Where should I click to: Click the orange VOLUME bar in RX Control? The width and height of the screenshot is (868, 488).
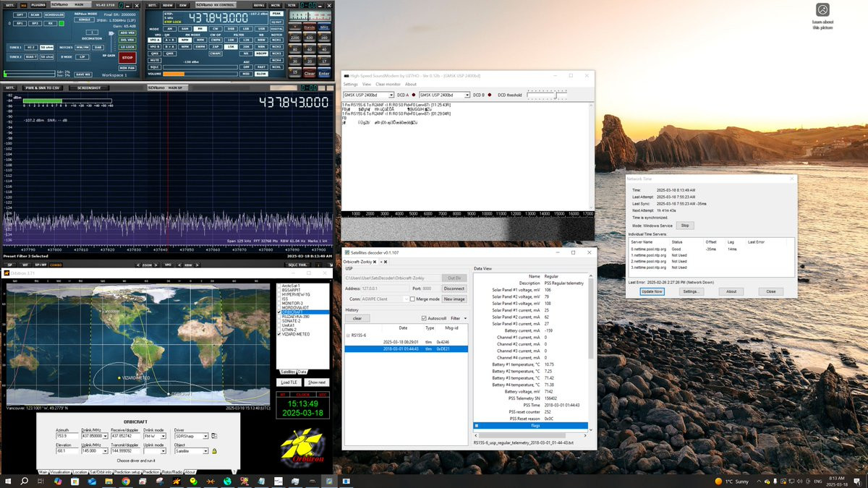pos(174,74)
